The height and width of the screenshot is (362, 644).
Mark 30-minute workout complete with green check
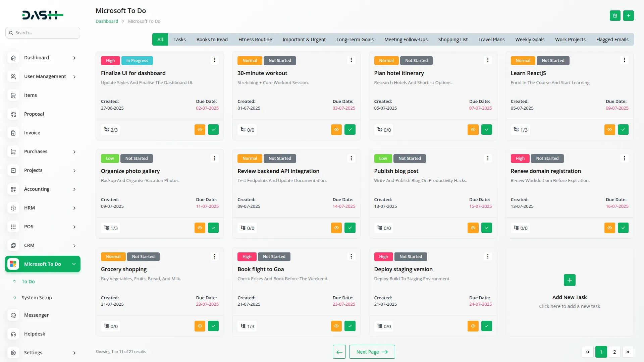[350, 130]
